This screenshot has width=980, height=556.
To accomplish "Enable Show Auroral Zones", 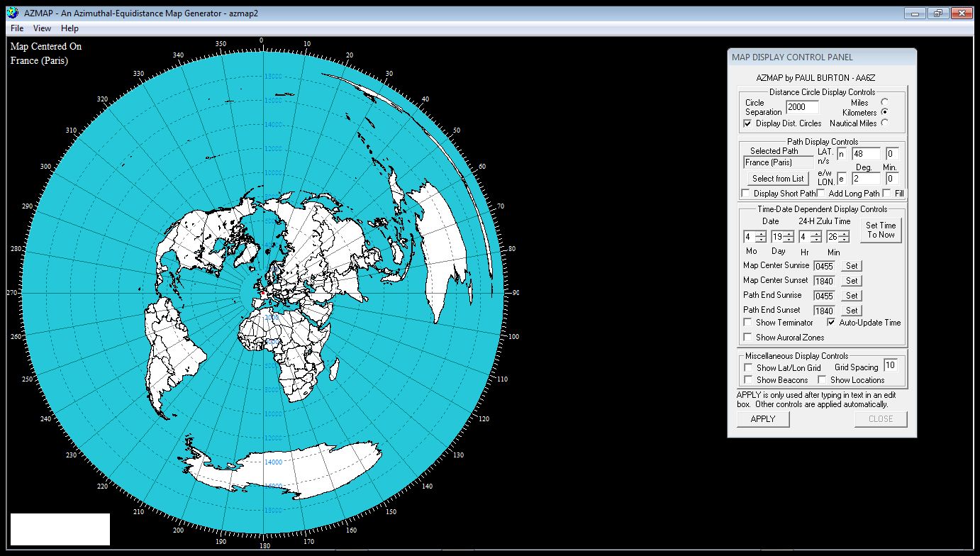I will (748, 337).
